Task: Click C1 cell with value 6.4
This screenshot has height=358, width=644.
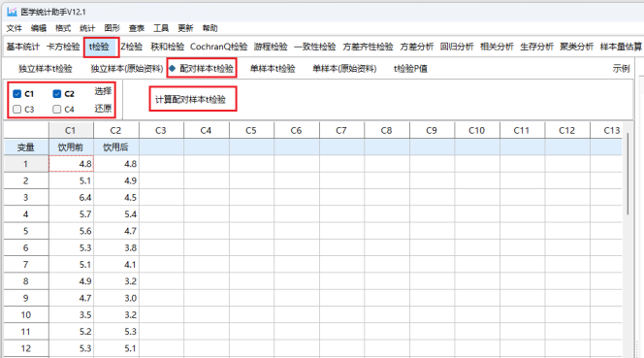Action: pos(71,198)
